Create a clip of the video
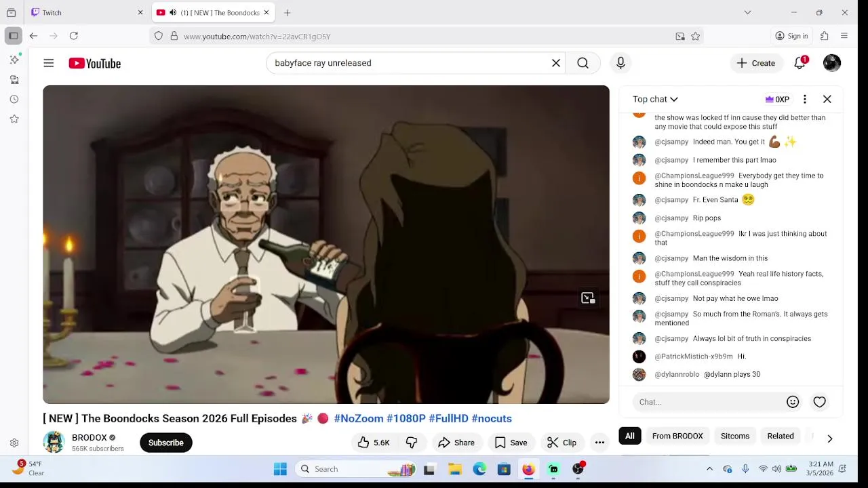 pyautogui.click(x=561, y=443)
